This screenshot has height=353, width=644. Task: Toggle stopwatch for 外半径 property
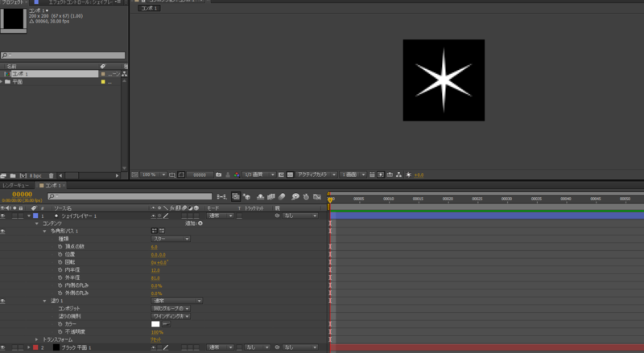click(60, 278)
